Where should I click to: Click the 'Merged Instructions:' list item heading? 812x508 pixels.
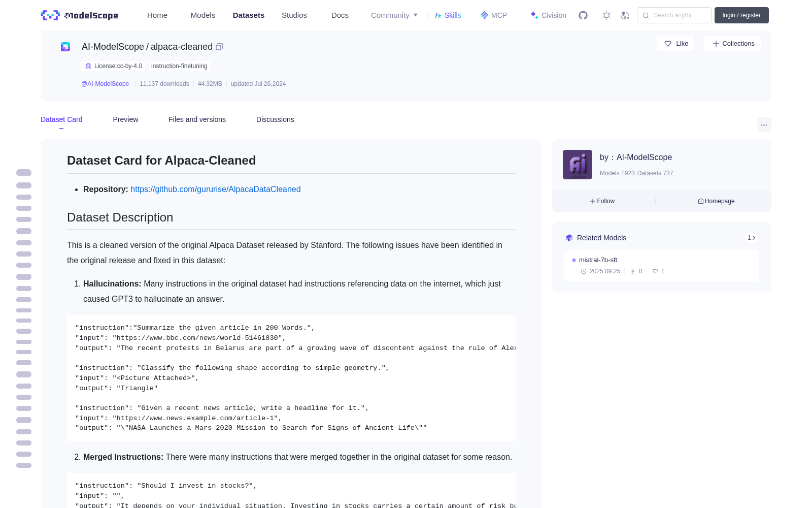tap(123, 457)
